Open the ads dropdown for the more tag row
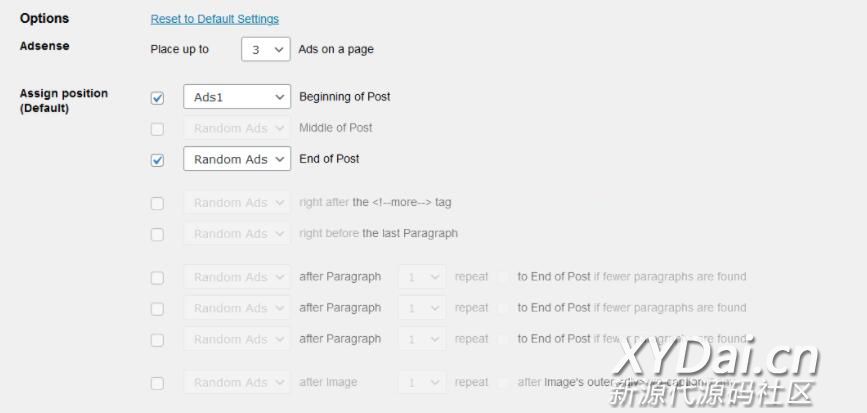The image size is (867, 413). tap(236, 202)
